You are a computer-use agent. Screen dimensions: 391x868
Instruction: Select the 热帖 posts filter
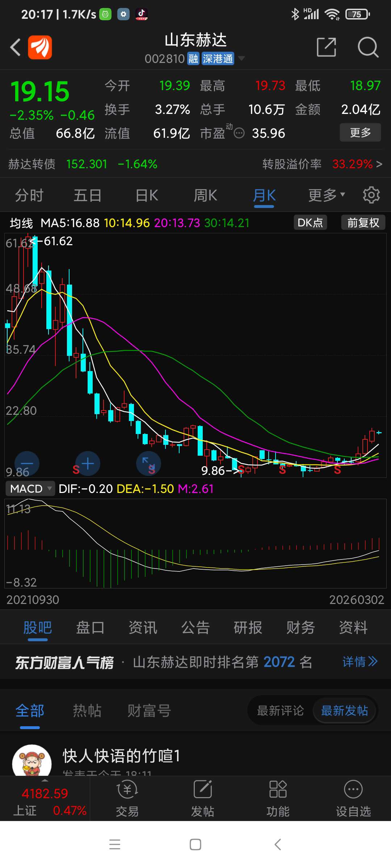(87, 711)
